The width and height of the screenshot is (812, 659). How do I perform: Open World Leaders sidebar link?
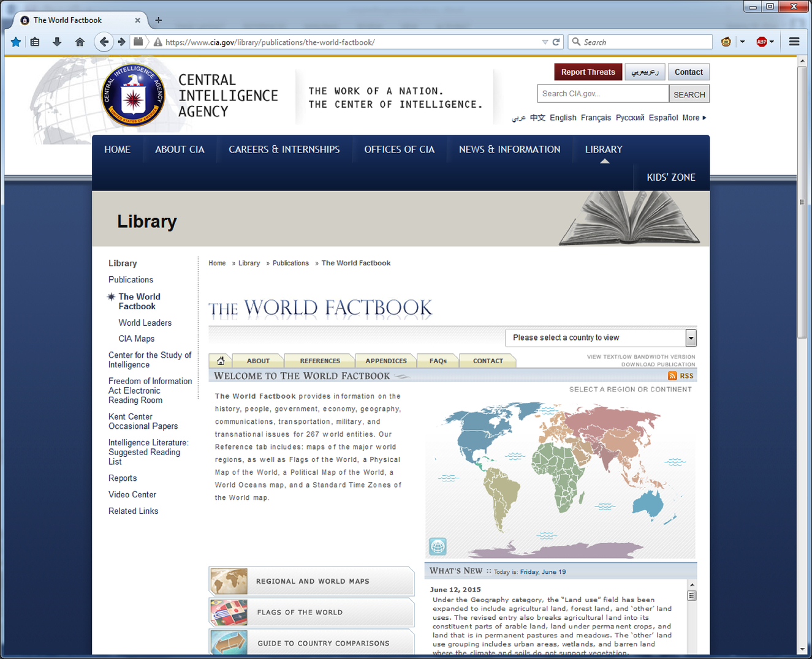145,323
